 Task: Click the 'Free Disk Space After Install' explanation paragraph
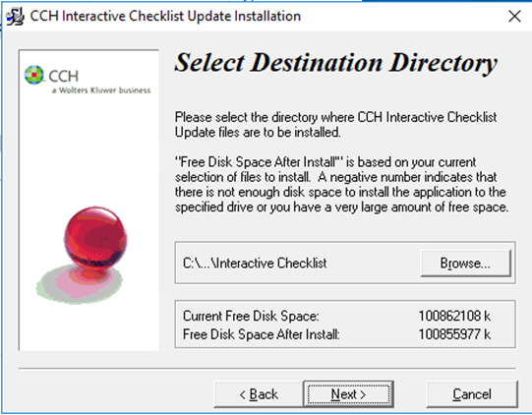[342, 184]
